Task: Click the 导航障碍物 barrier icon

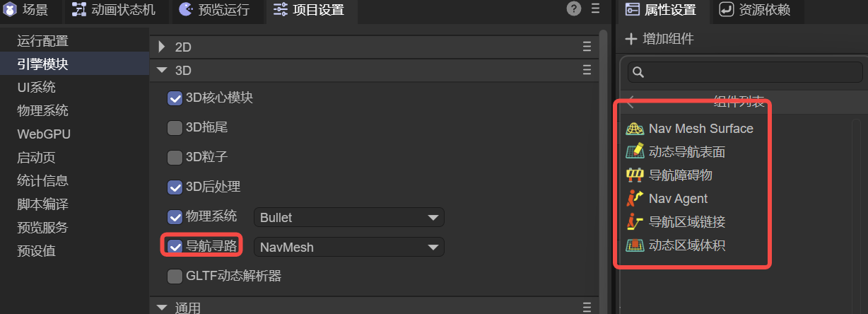Action: (x=635, y=175)
